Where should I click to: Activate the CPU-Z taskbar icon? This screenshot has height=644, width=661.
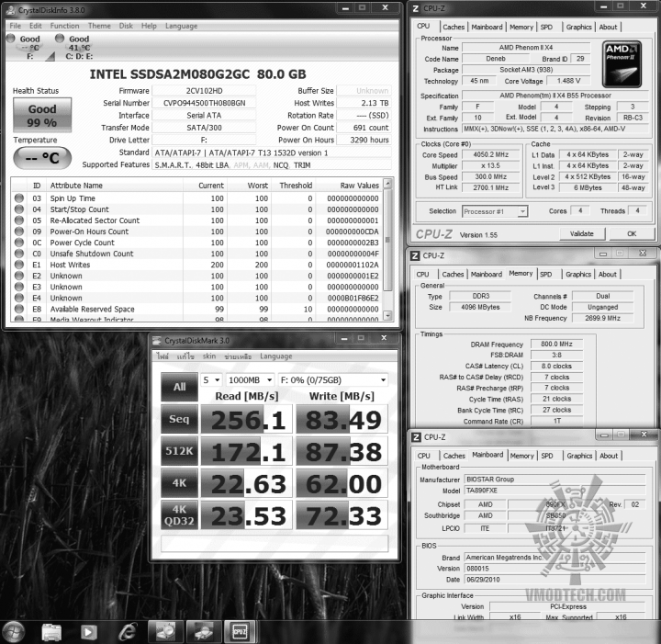240,632
